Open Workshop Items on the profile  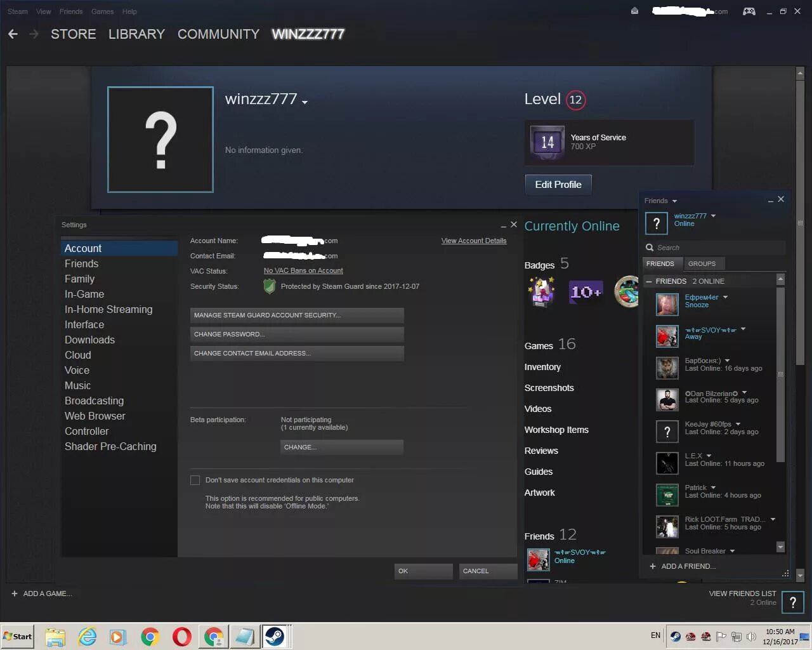pos(556,430)
